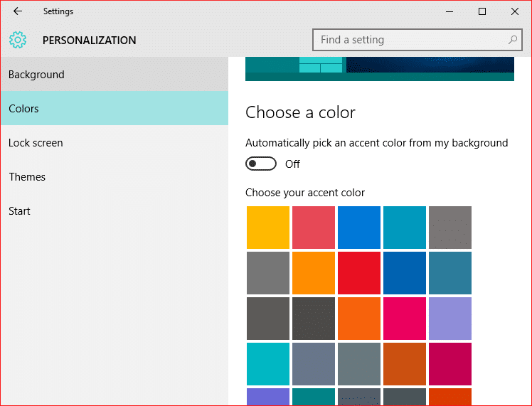
Task: Click the Personalization gear icon
Action: (x=18, y=40)
